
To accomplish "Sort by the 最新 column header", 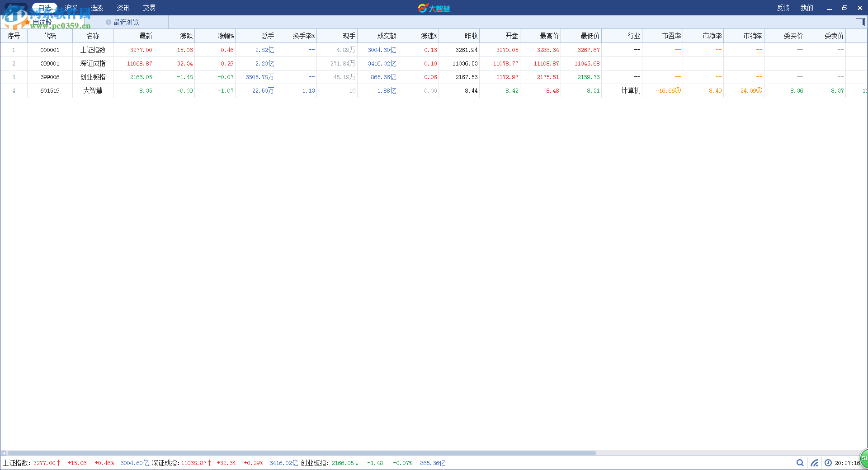I will [x=133, y=36].
